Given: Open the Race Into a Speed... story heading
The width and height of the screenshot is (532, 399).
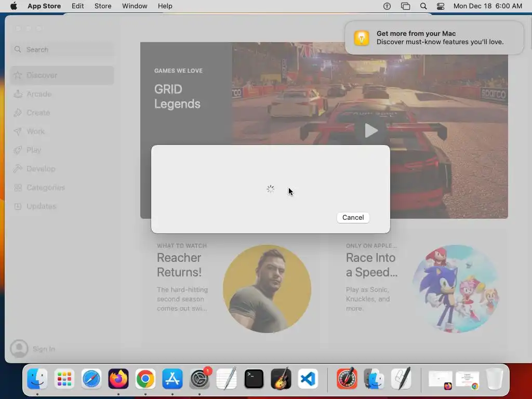Looking at the screenshot, I should tap(371, 265).
